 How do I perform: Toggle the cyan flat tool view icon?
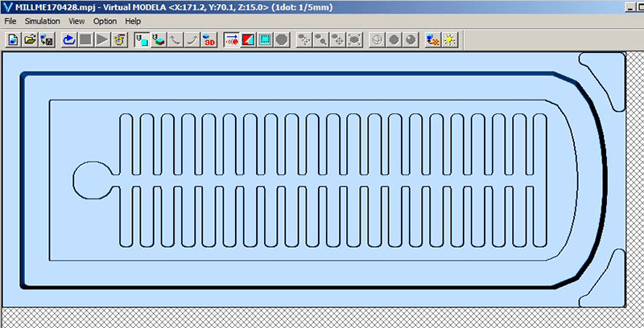(142, 39)
